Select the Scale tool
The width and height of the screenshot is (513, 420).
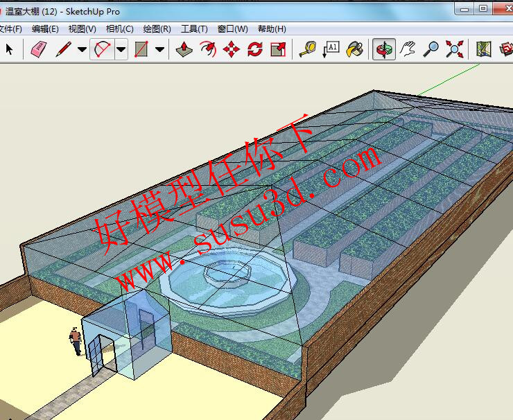point(279,49)
